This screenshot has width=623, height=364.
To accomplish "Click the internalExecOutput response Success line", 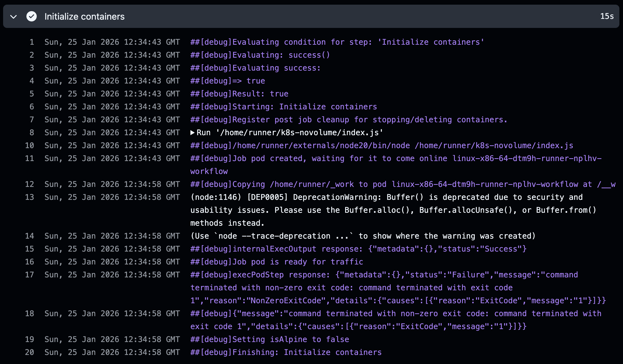I will (x=358, y=249).
